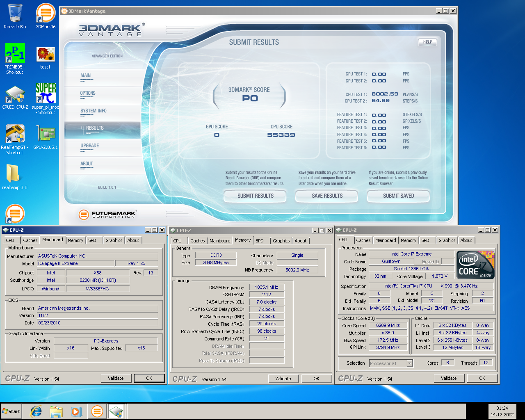Click the Start button on taskbar

tap(11, 411)
